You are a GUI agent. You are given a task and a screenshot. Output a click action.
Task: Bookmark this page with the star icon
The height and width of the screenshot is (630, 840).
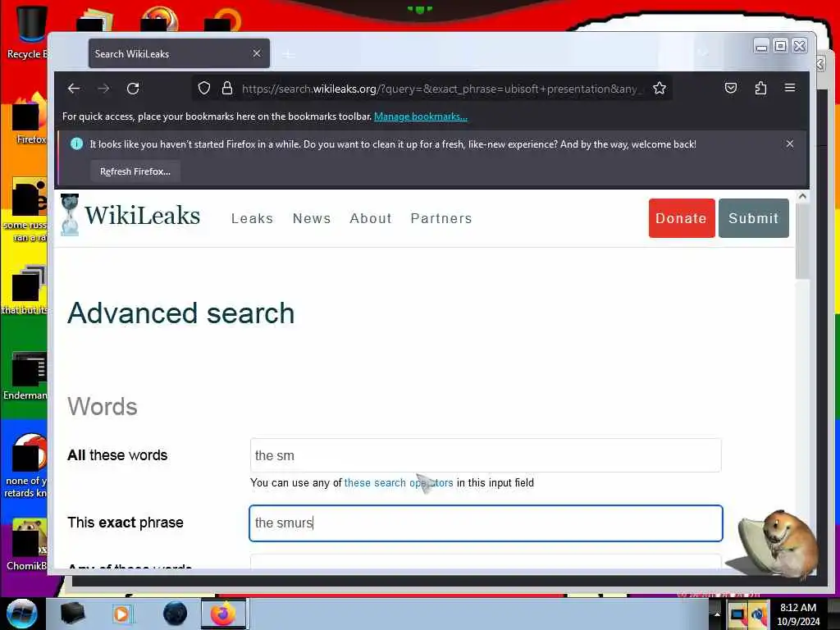pos(660,89)
